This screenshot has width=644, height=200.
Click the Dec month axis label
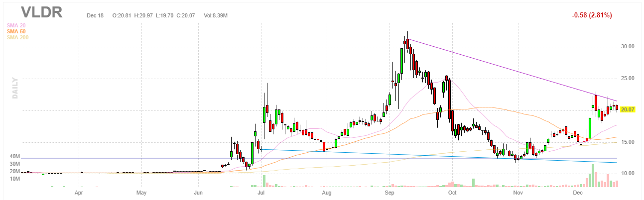(578, 192)
